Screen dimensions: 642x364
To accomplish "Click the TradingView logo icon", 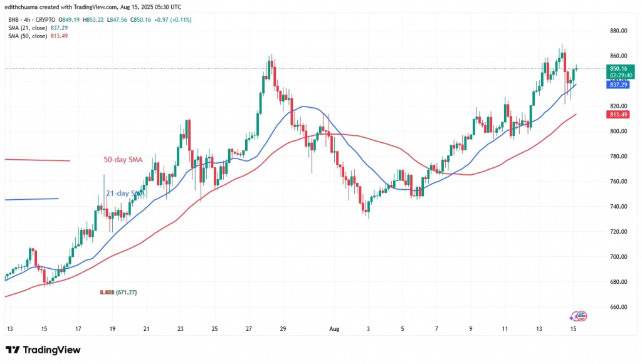I will pos(11,350).
